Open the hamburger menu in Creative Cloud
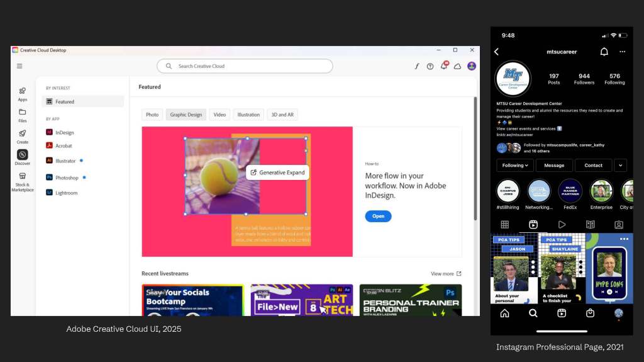This screenshot has width=644, height=362. (x=19, y=66)
